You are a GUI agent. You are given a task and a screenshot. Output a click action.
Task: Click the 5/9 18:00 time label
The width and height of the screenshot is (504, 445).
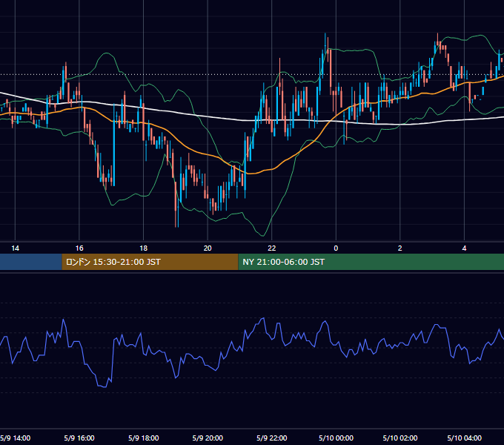click(143, 438)
